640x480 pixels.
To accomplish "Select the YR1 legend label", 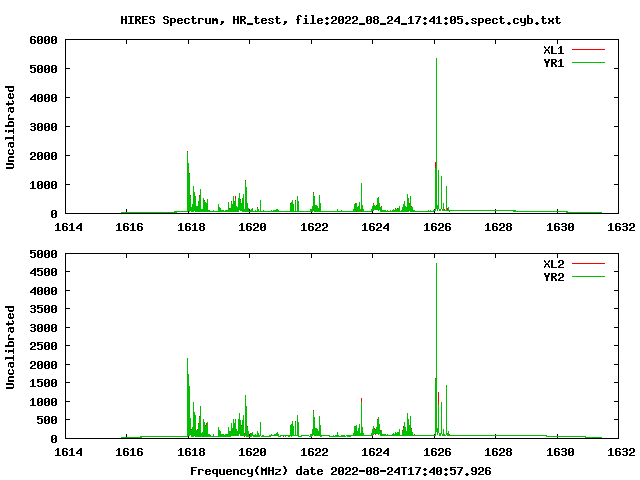I will pos(553,63).
